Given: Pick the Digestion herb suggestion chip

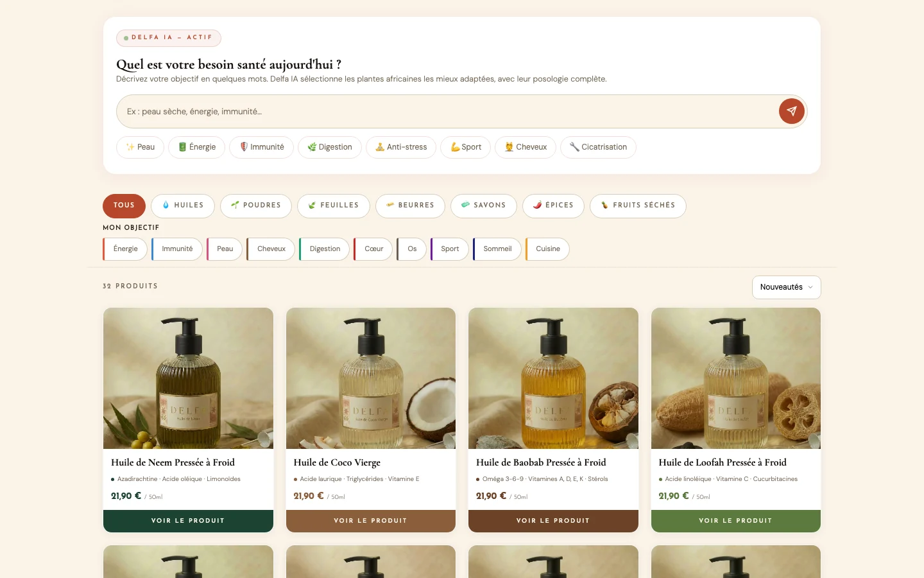Looking at the screenshot, I should pos(330,147).
